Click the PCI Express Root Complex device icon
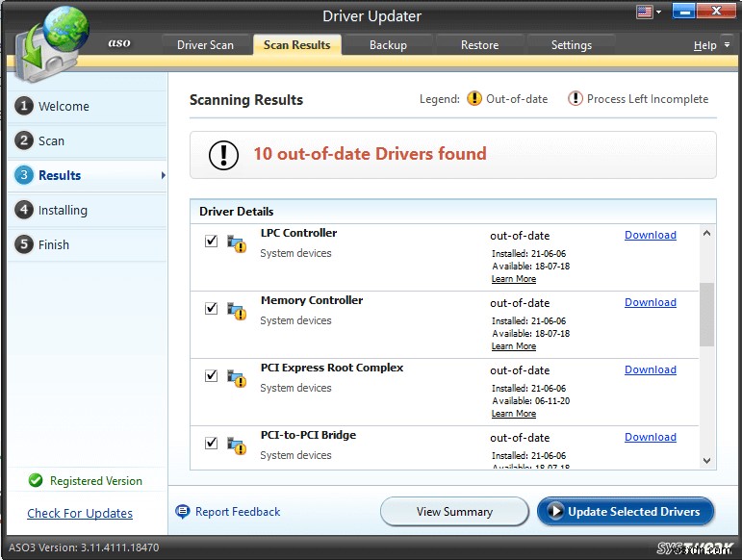Screen dimensions: 742x560 click(236, 378)
